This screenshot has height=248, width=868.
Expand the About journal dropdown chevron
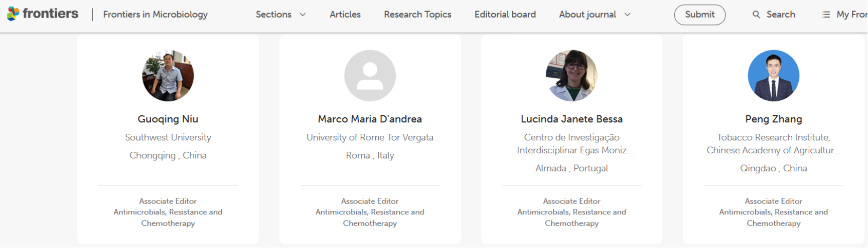coord(627,15)
